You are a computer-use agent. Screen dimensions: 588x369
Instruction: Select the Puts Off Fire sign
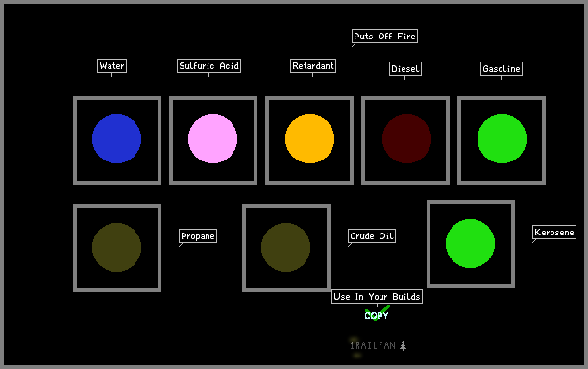384,36
